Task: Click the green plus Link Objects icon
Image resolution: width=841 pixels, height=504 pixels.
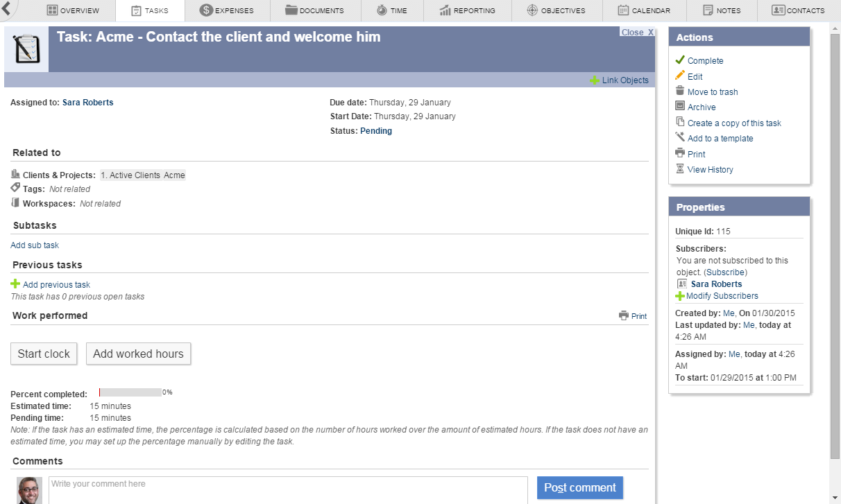Action: pos(594,80)
